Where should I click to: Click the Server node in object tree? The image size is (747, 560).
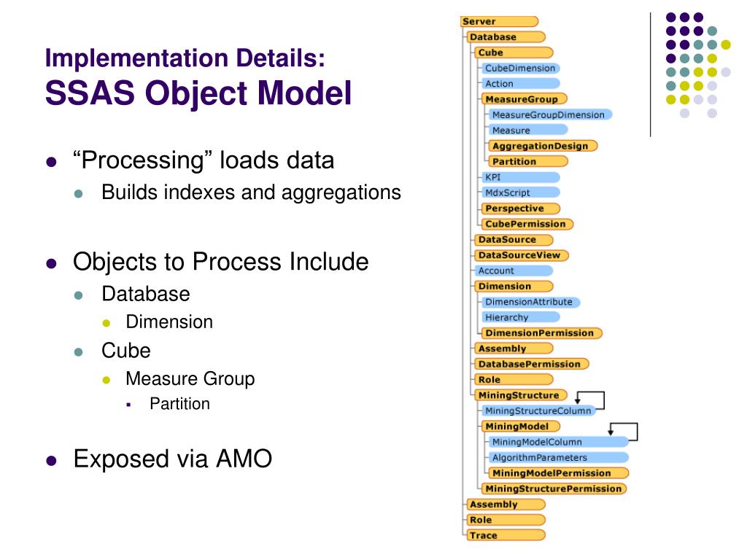tap(499, 21)
